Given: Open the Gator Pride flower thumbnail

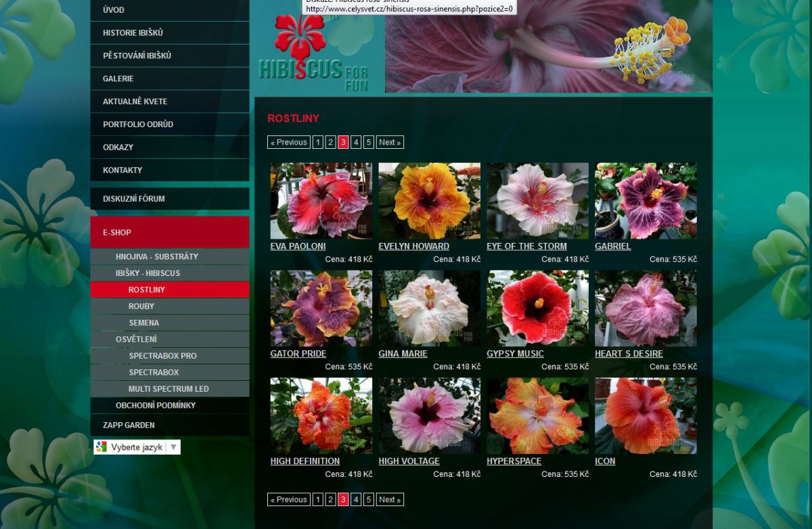Looking at the screenshot, I should coord(321,308).
